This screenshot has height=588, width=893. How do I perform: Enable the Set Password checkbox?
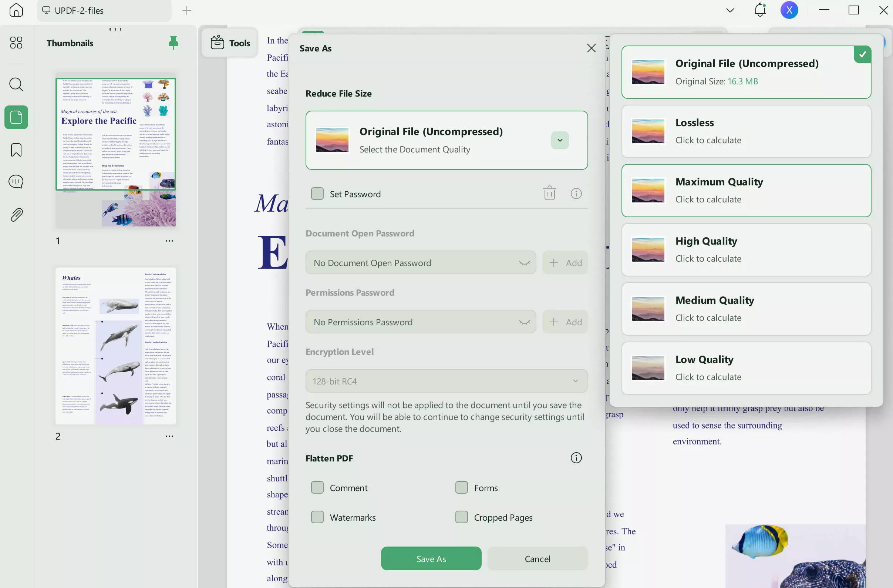point(317,194)
